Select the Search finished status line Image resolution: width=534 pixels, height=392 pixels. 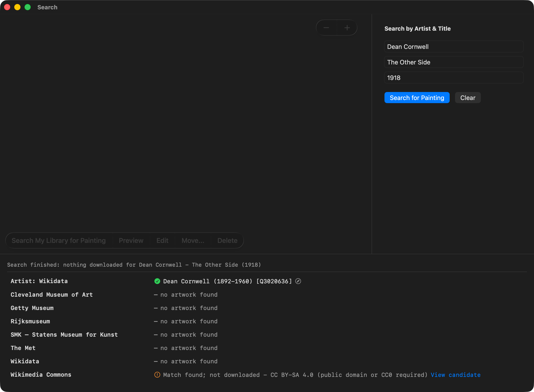pos(134,265)
